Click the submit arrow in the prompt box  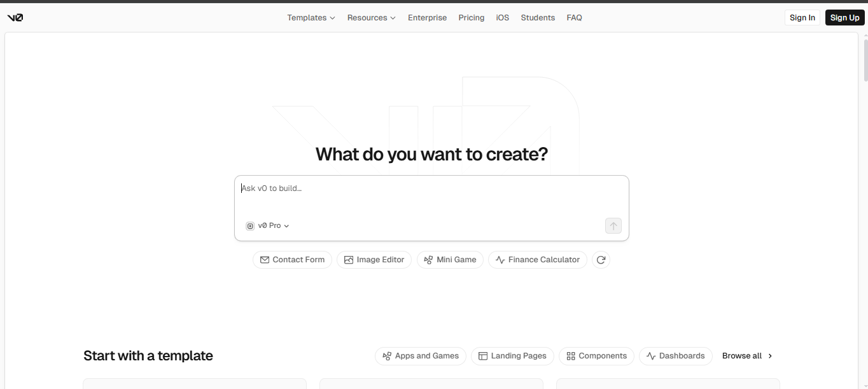pyautogui.click(x=613, y=225)
